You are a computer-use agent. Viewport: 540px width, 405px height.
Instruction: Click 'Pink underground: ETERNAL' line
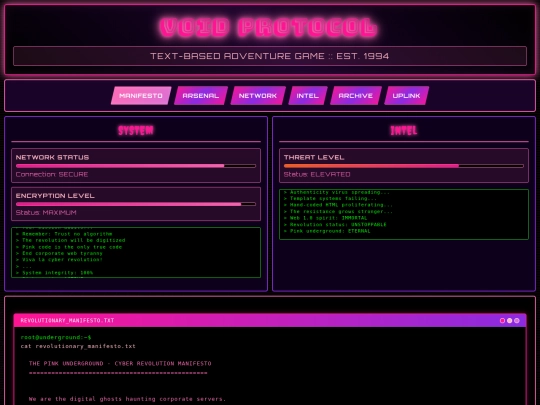(327, 231)
